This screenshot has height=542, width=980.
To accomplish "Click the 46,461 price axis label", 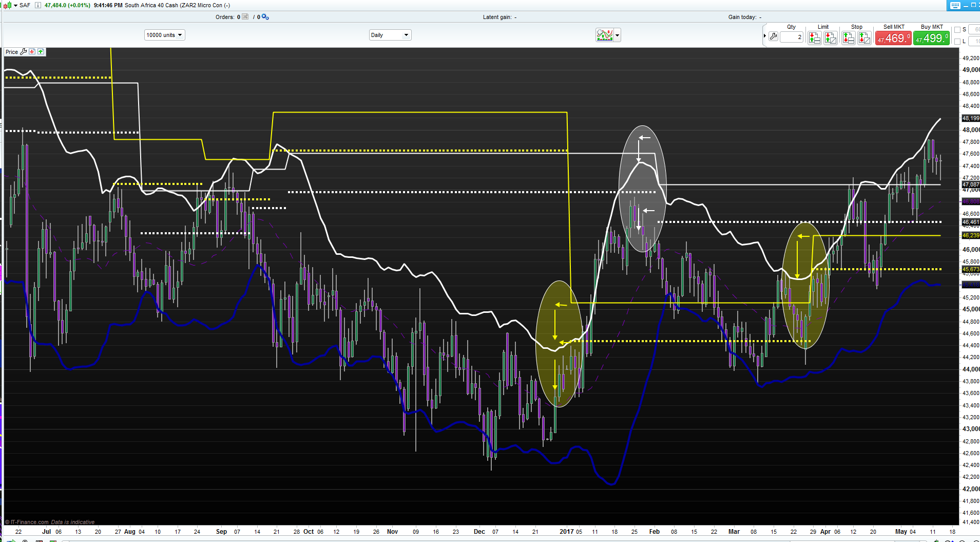I will 970,222.
